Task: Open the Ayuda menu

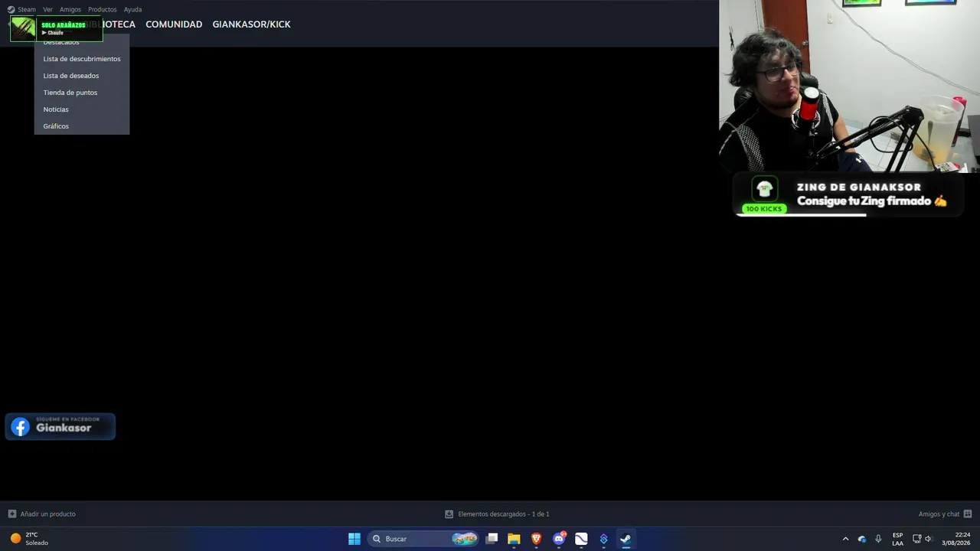Action: click(132, 9)
